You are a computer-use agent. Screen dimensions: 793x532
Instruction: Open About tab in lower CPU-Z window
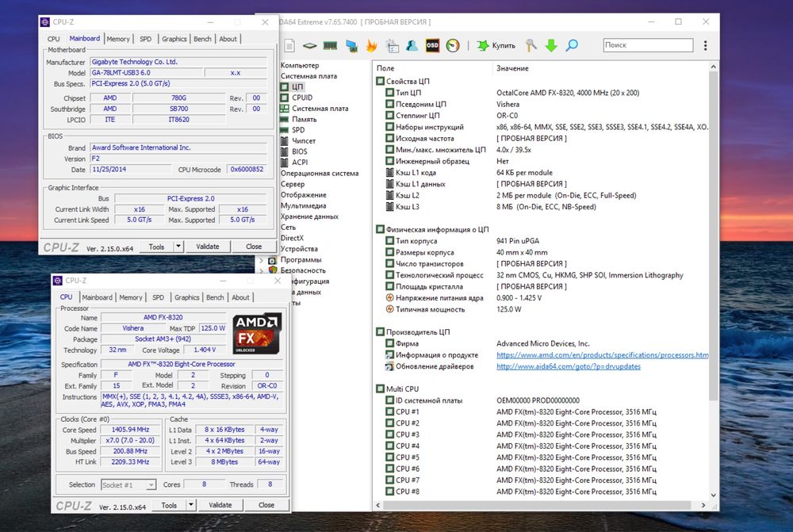[240, 297]
